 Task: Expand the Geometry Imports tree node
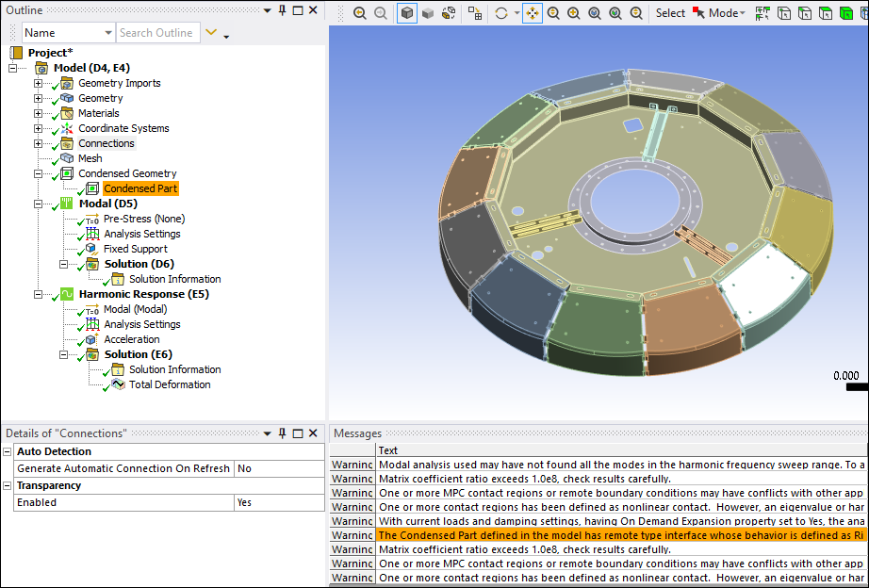(x=38, y=84)
